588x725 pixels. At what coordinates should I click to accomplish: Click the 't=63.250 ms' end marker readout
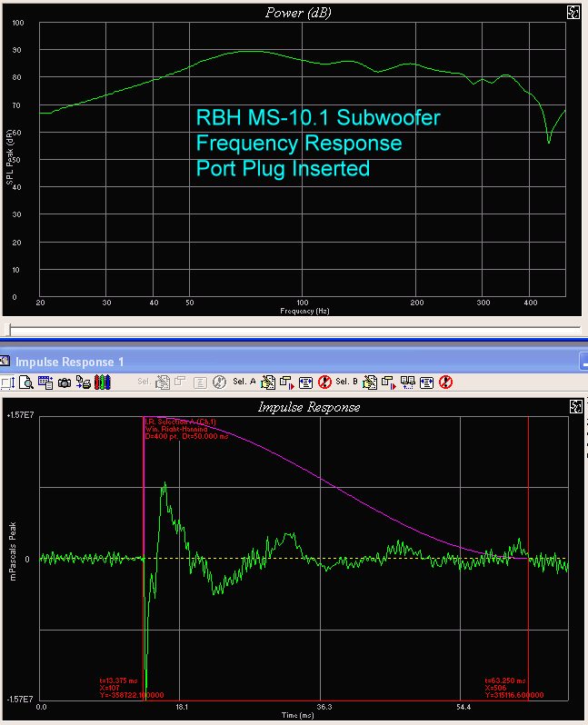[x=504, y=680]
